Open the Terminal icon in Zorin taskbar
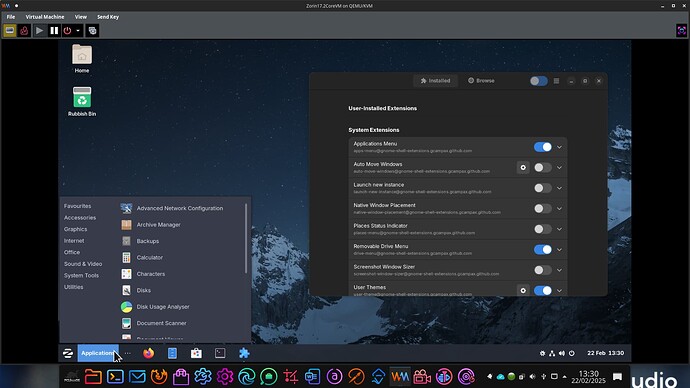 (220, 353)
